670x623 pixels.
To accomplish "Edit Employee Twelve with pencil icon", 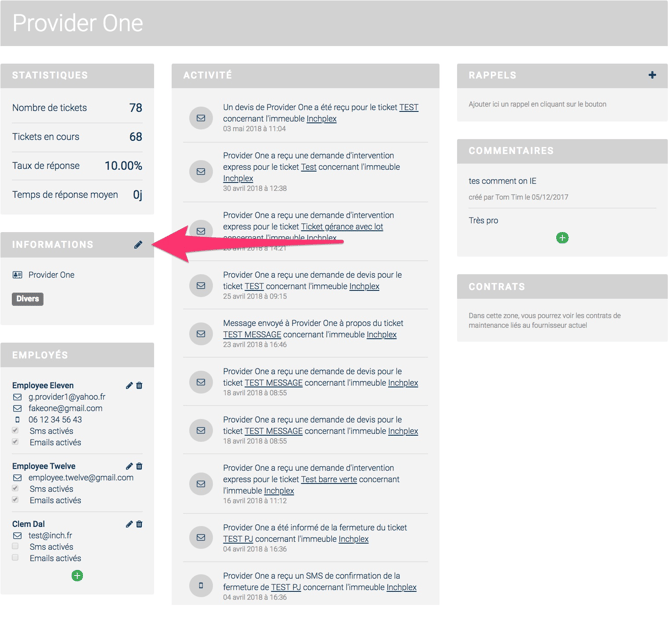I will [x=129, y=466].
